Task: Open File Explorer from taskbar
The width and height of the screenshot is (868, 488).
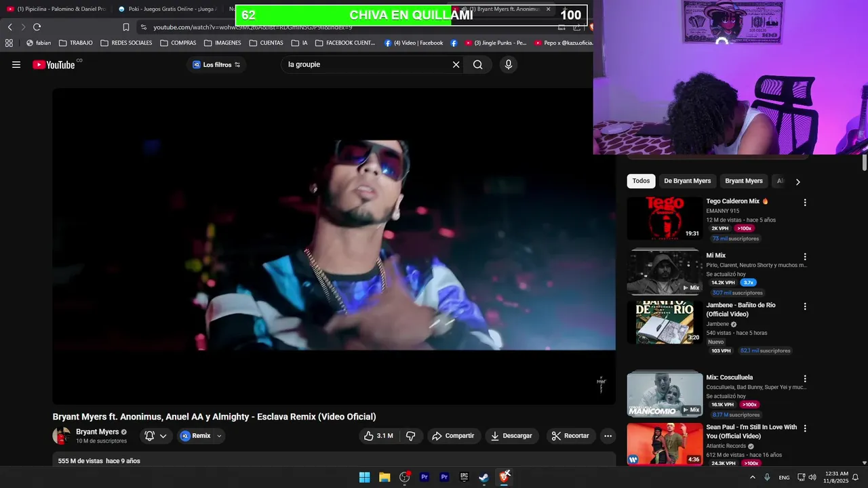Action: [x=384, y=477]
